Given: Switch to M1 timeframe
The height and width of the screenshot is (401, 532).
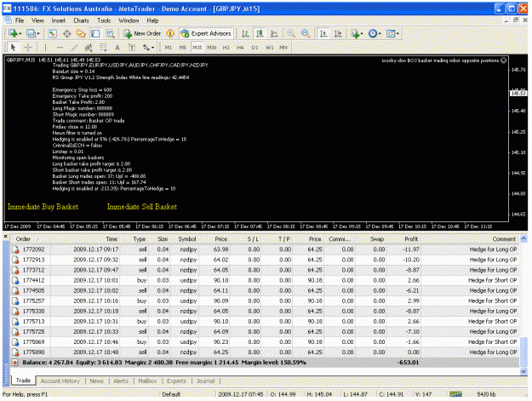Looking at the screenshot, I should coord(169,48).
